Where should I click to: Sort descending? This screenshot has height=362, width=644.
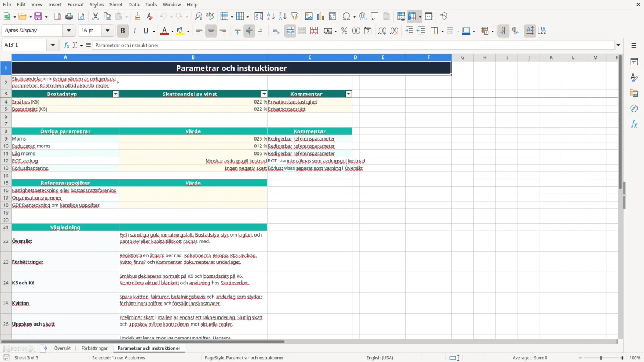click(x=282, y=17)
